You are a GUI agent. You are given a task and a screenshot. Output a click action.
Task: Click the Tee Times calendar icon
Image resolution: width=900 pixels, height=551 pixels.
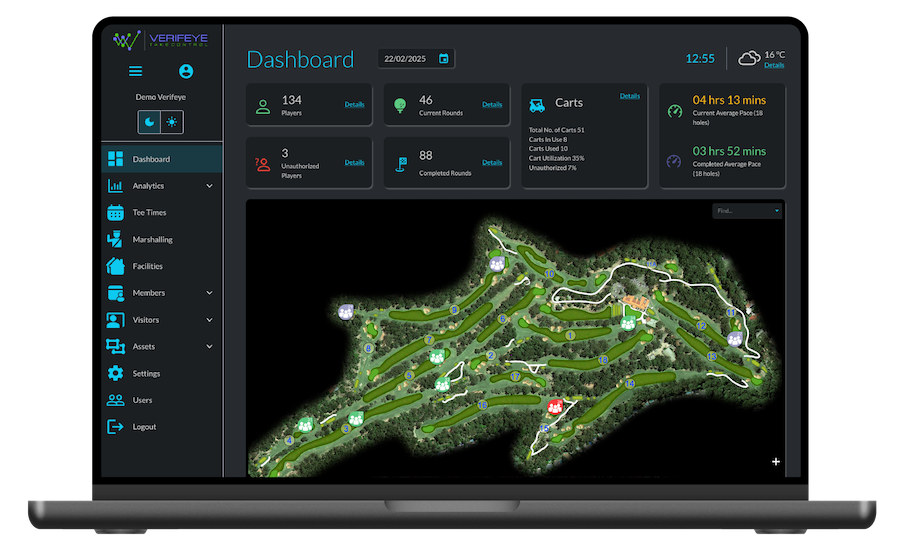[115, 213]
